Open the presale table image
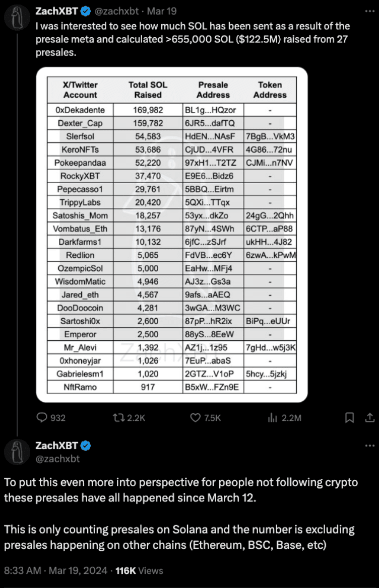 coord(172,235)
